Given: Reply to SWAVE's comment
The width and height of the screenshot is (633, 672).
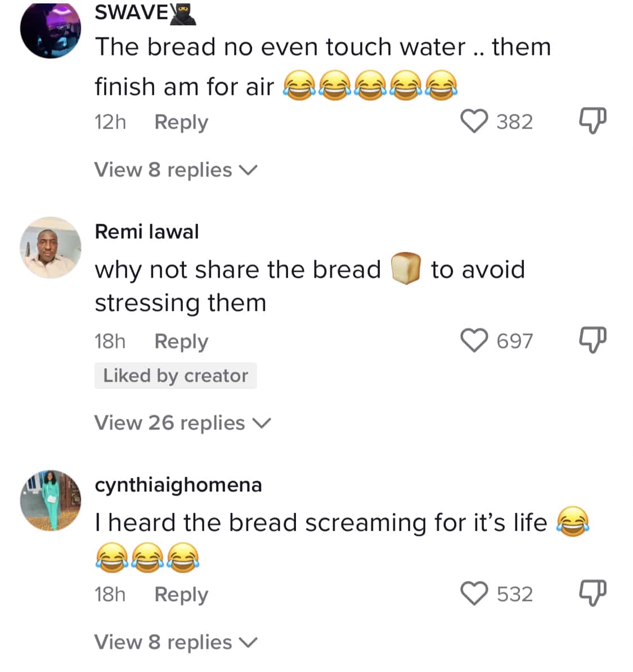Looking at the screenshot, I should tap(181, 122).
